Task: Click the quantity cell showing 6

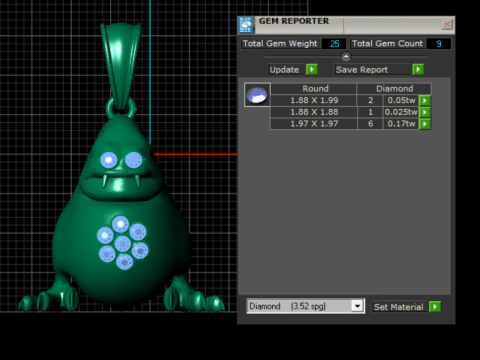Action: [370, 124]
